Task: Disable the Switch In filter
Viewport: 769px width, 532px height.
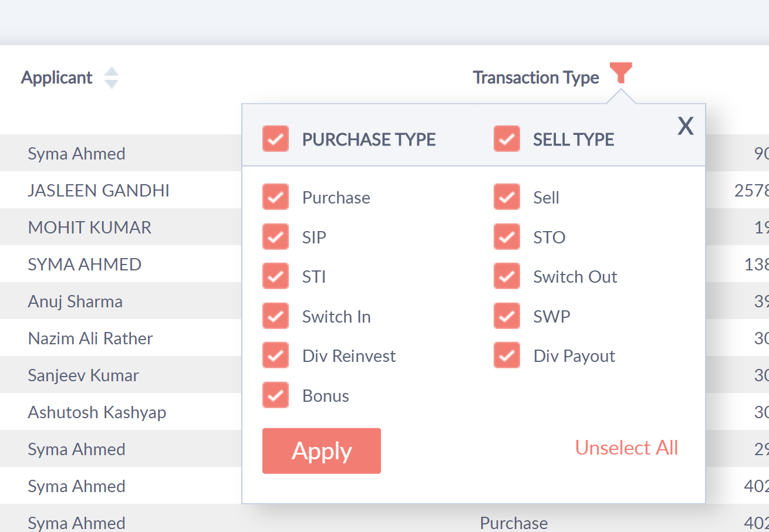Action: point(275,316)
